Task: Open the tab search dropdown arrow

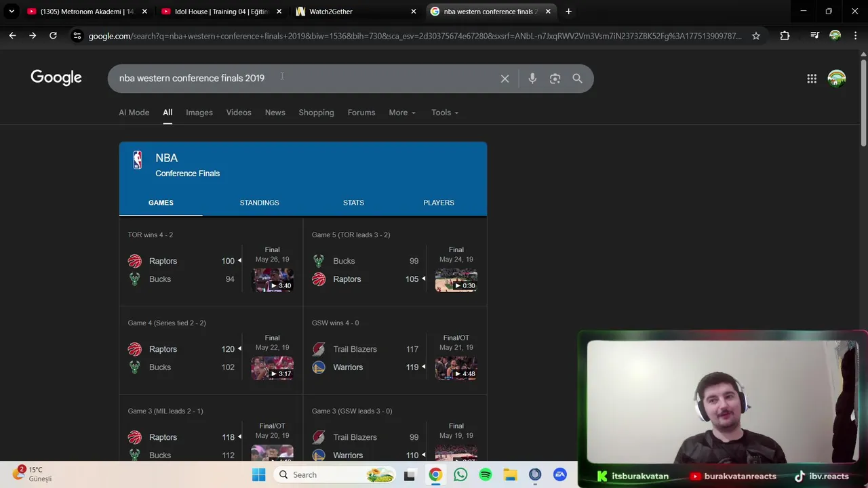Action: coord(12,12)
